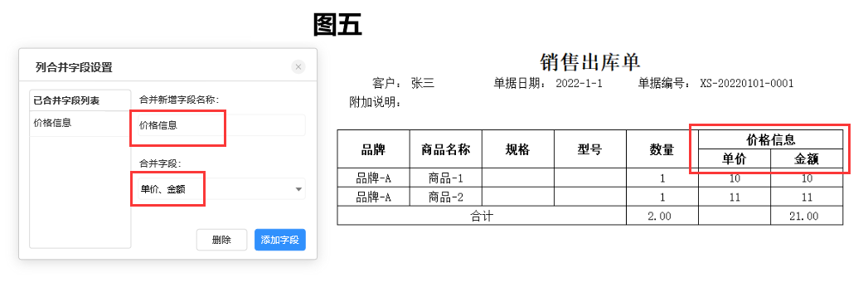
Task: Click the 品牌-A cell in 商品-2 row
Action: [x=373, y=197]
